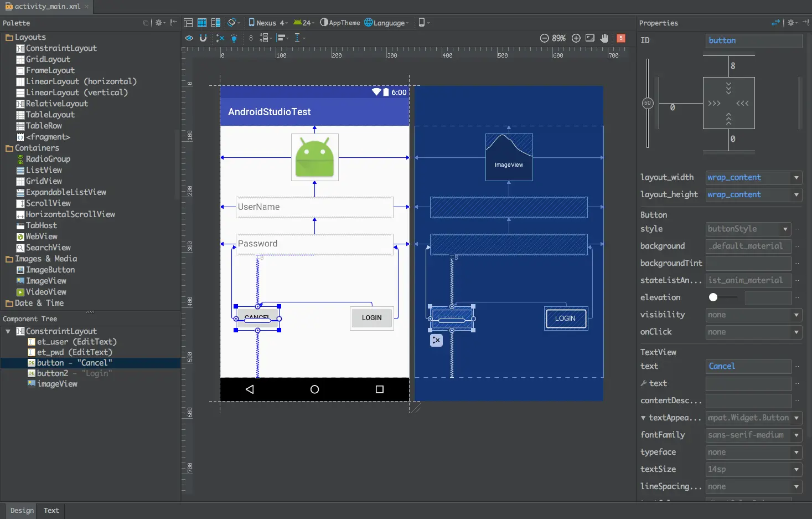Open the red warnings count badge
The width and height of the screenshot is (812, 519).
621,38
